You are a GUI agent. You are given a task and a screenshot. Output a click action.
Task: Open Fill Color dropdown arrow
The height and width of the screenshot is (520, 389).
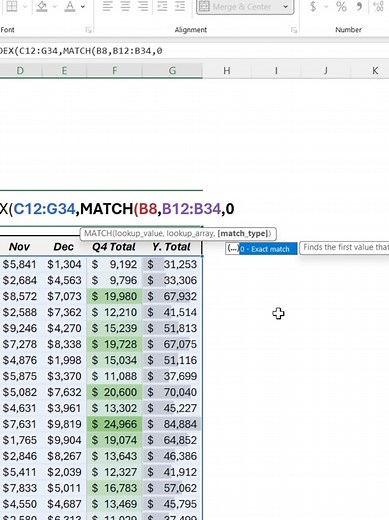pyautogui.click(x=54, y=6)
